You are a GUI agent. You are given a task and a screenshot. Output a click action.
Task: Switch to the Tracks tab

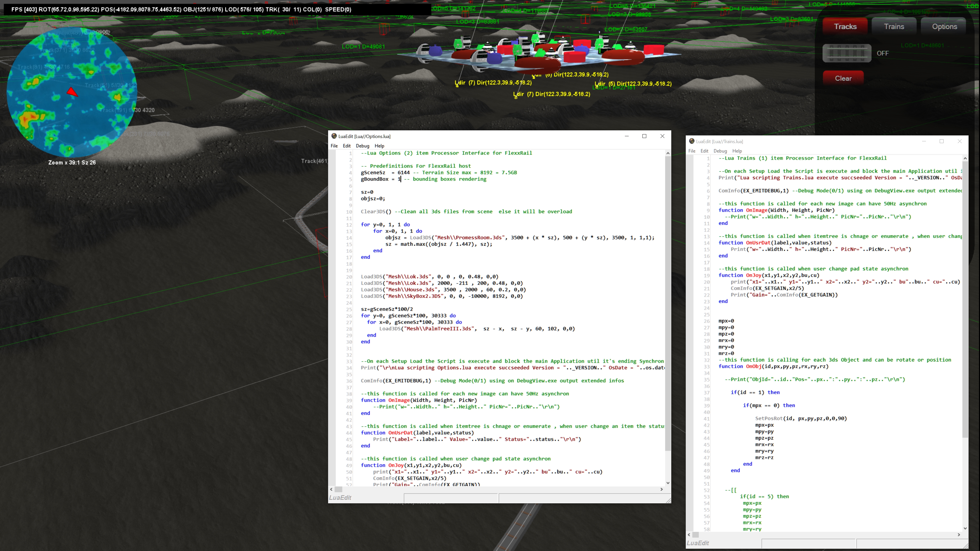click(845, 26)
